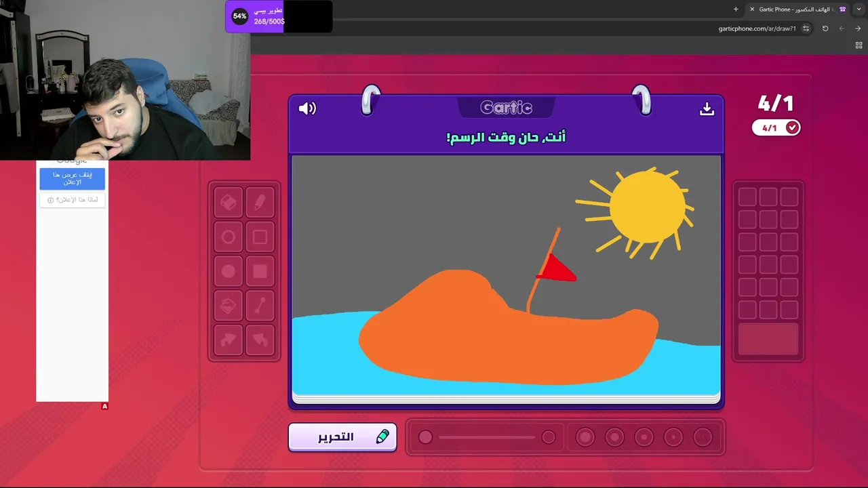
Task: Click the opacity slider's larger left knob
Action: (425, 437)
